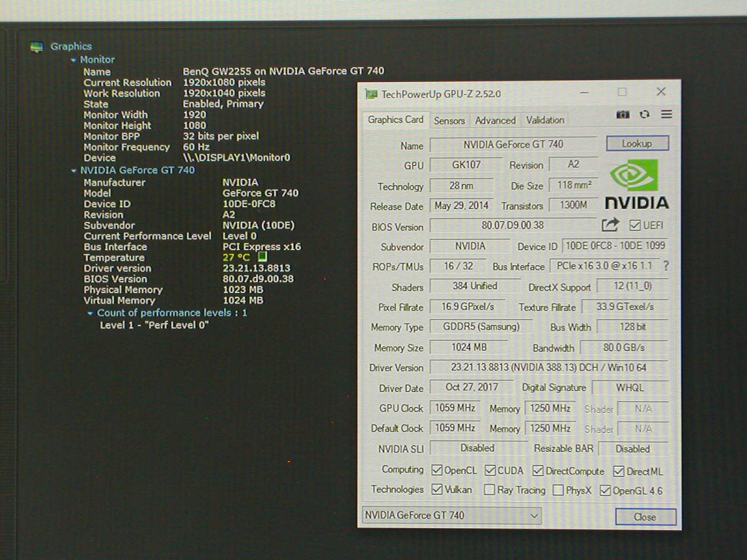The width and height of the screenshot is (747, 560).
Task: Click the GPU-Z screenshot camera icon
Action: [622, 114]
